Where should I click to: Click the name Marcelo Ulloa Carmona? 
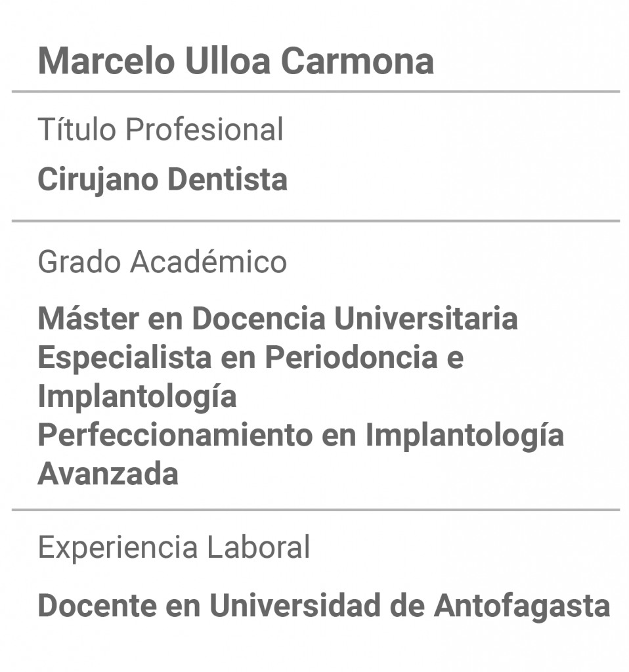coord(236,61)
